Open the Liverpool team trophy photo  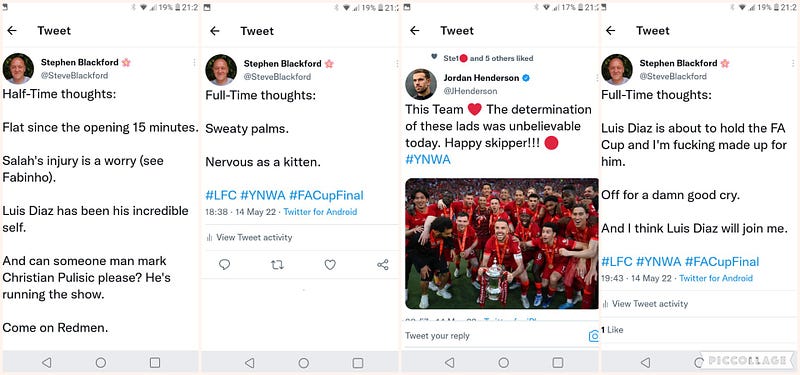point(502,243)
